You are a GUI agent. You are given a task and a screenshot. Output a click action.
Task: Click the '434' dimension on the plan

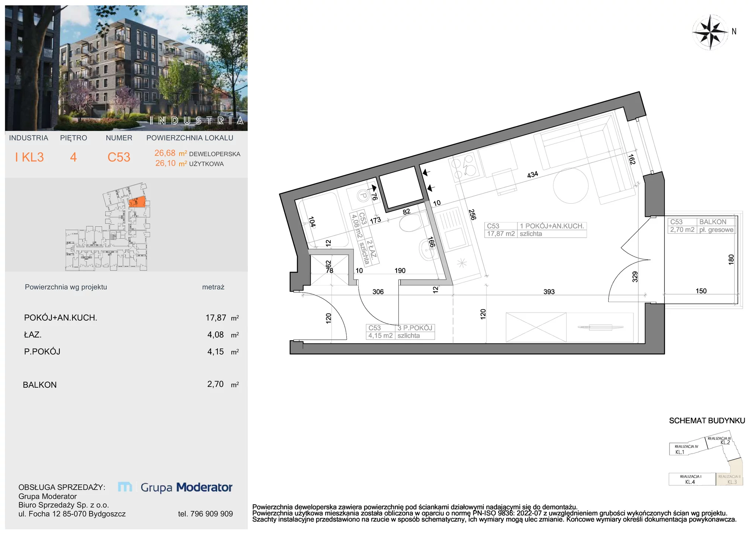[533, 174]
